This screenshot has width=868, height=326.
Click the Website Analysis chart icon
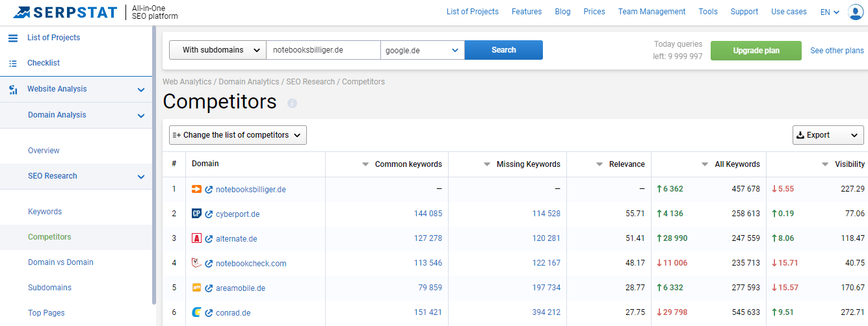(x=13, y=90)
